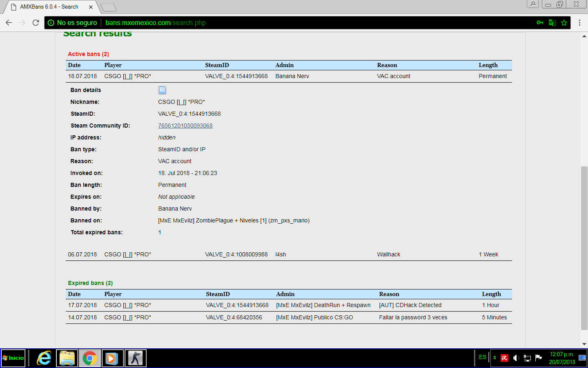The height and width of the screenshot is (368, 588).
Task: Open the 17.07.2018 CDHack Detected expired ban
Action: (289, 305)
